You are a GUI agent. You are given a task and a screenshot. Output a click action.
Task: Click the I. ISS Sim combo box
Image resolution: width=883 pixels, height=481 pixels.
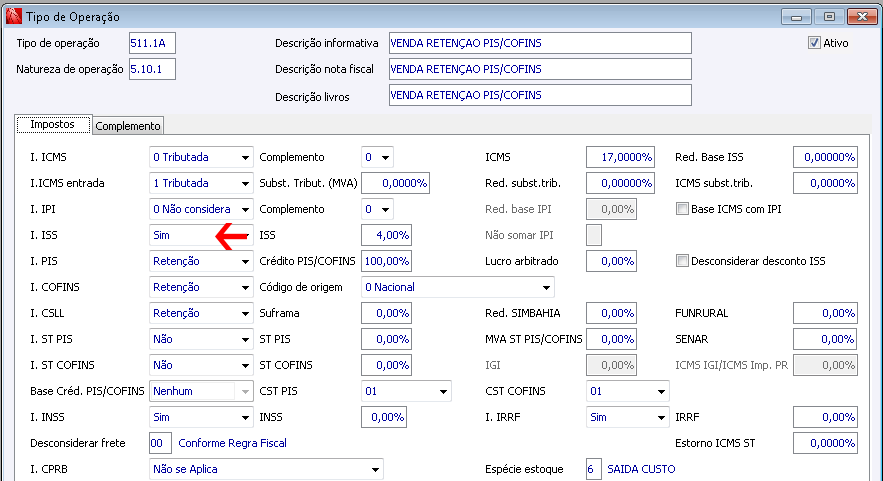tap(201, 235)
